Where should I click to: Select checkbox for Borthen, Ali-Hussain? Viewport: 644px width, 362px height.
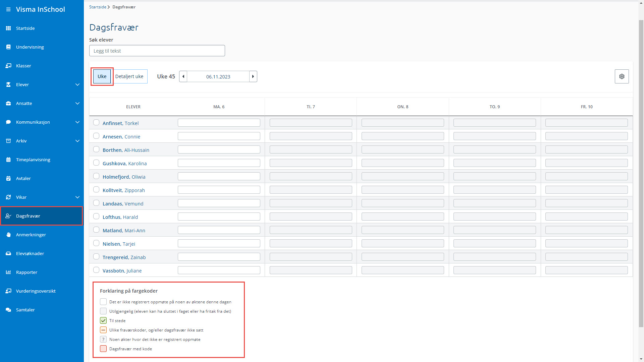click(x=96, y=149)
